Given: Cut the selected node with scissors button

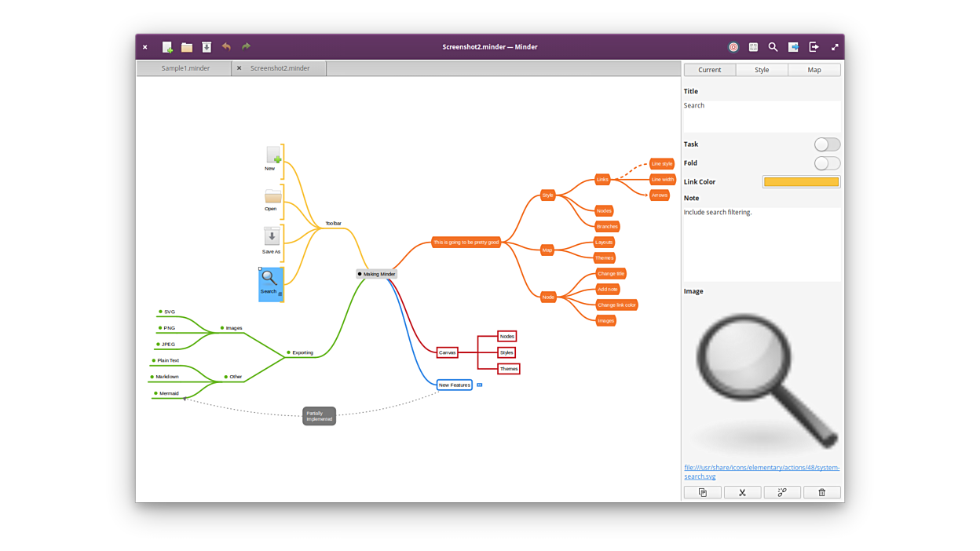Looking at the screenshot, I should 742,492.
